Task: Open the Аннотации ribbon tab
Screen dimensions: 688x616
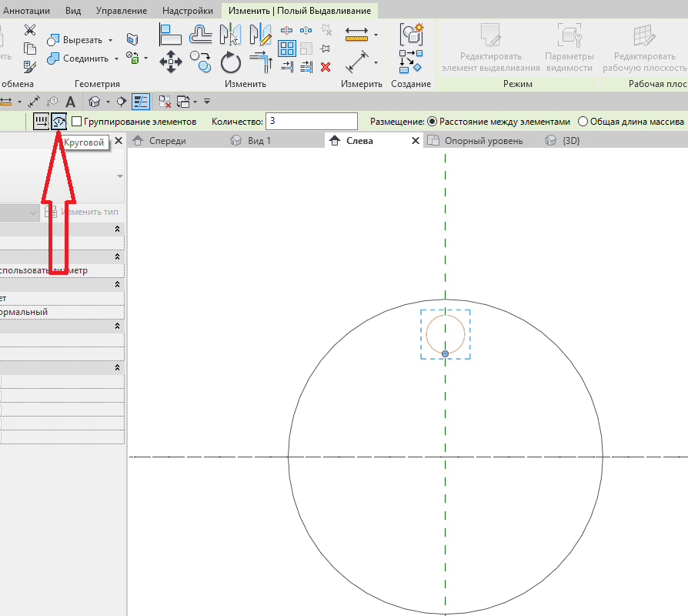Action: (26, 11)
